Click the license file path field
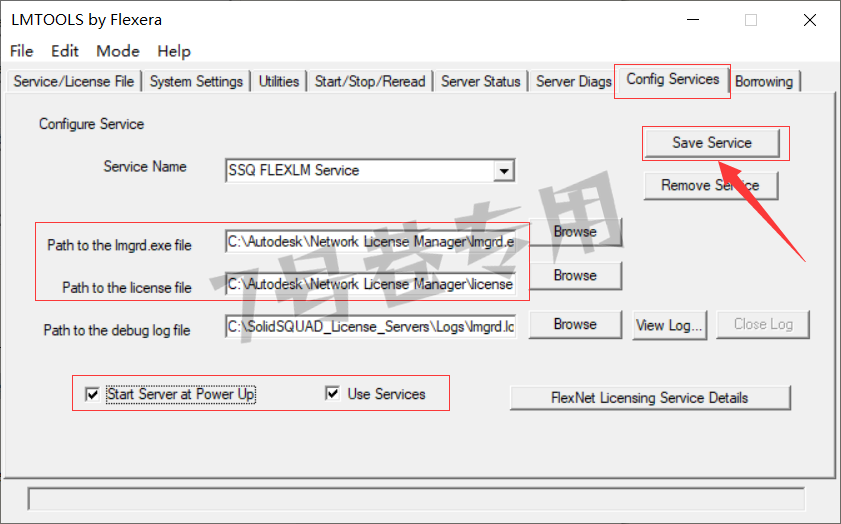This screenshot has width=841, height=524. pos(371,284)
